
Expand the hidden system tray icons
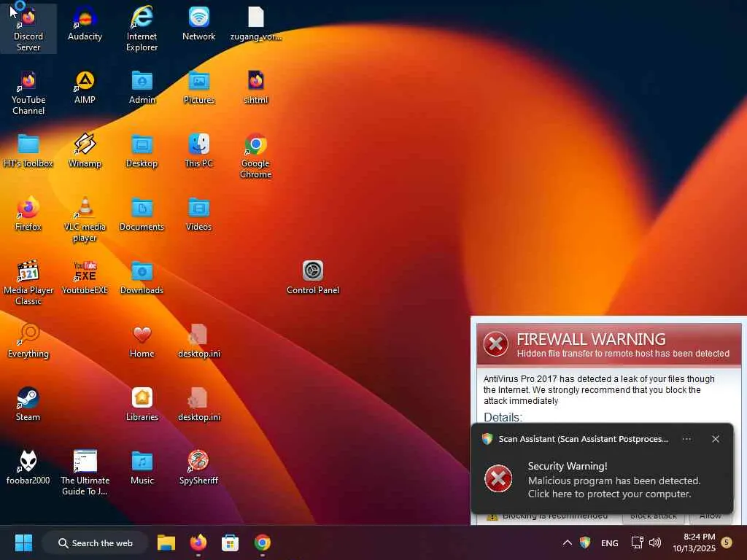pos(567,542)
